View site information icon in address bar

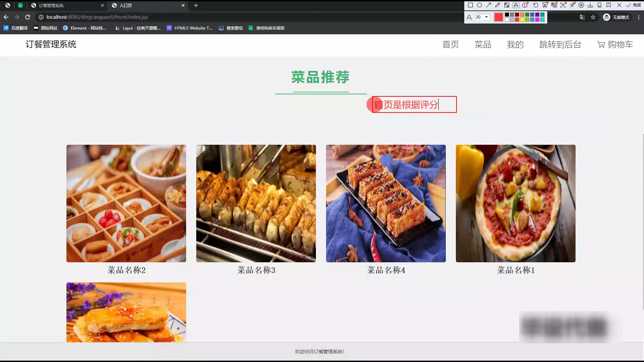41,17
